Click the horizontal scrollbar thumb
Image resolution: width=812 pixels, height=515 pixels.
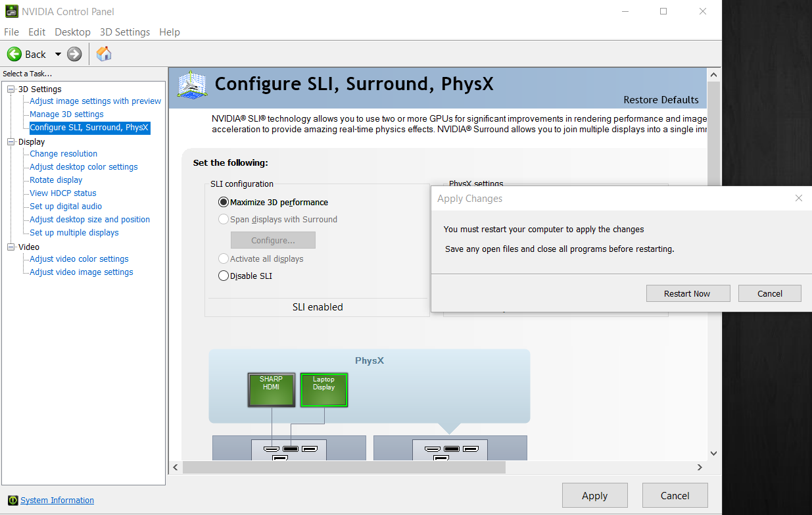[344, 467]
